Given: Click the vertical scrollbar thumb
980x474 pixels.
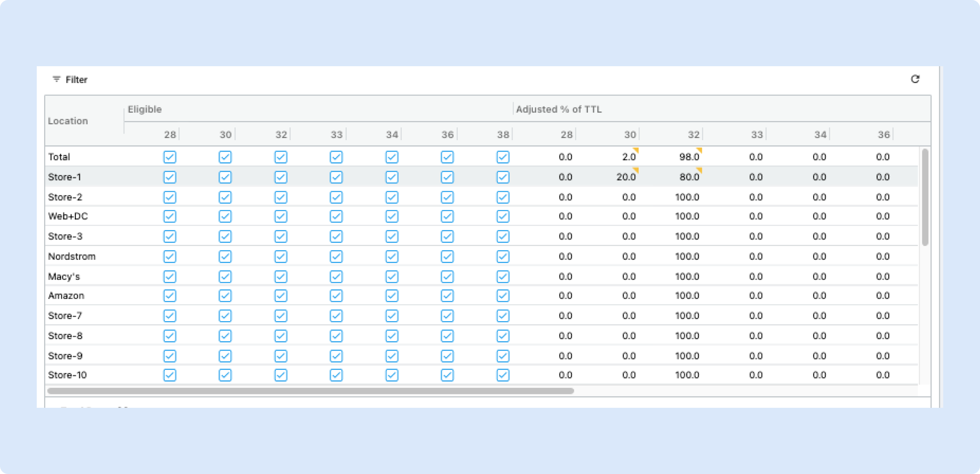Looking at the screenshot, I should [x=925, y=197].
